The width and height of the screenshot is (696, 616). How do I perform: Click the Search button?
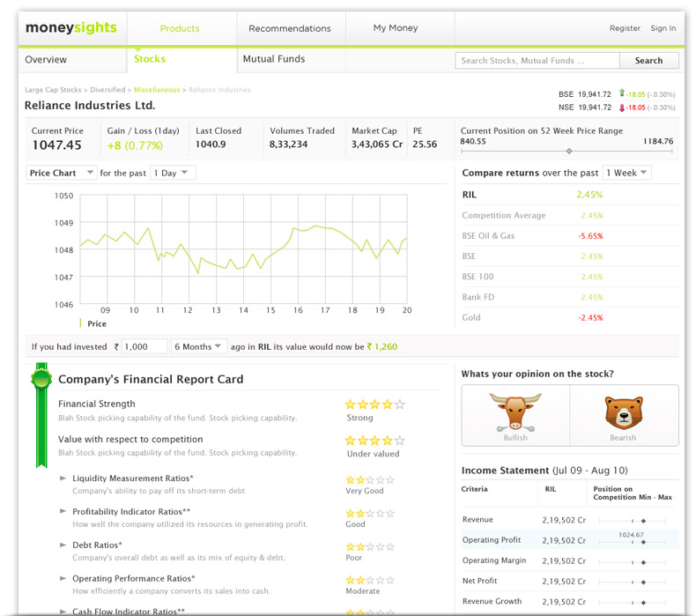tap(649, 61)
